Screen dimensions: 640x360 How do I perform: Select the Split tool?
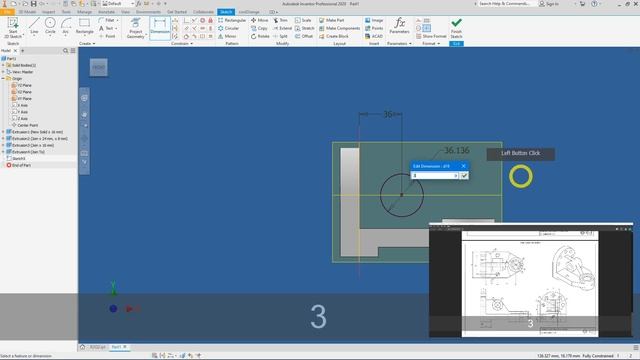tap(280, 36)
